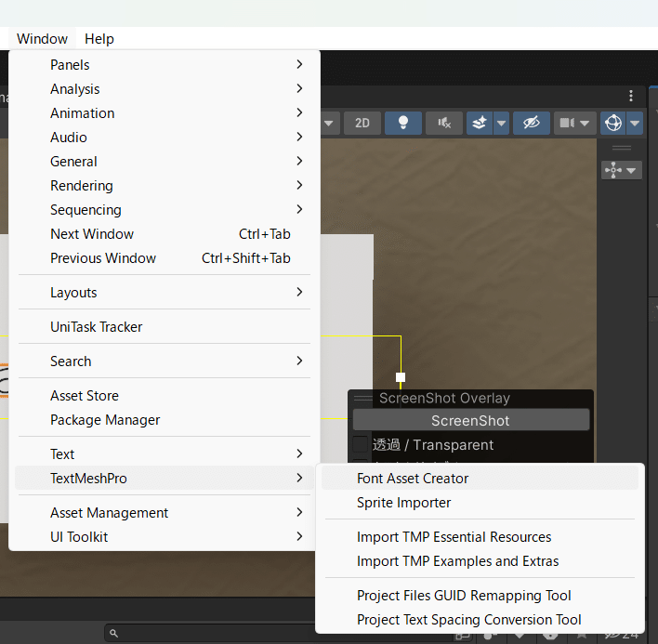The width and height of the screenshot is (658, 644).
Task: Select Previous Window menu entry
Action: [164, 258]
